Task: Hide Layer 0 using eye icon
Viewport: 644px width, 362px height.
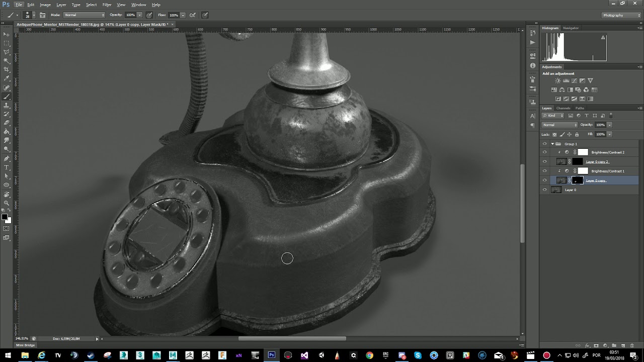Action: click(544, 190)
